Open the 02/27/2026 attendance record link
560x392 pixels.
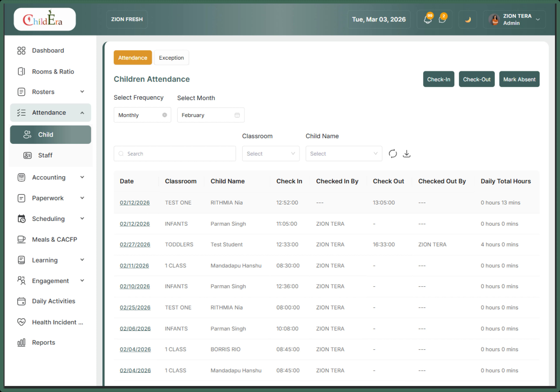(135, 244)
